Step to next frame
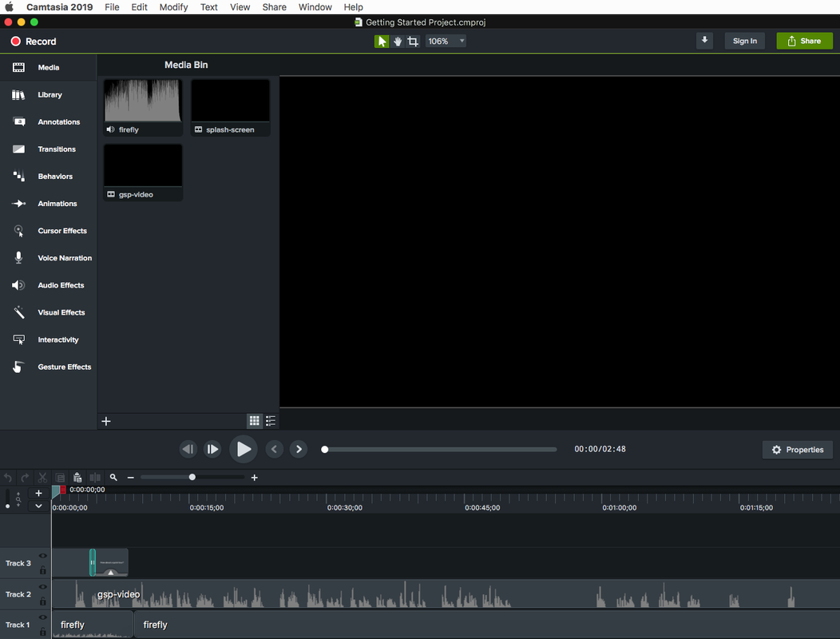The image size is (840, 639). click(212, 449)
